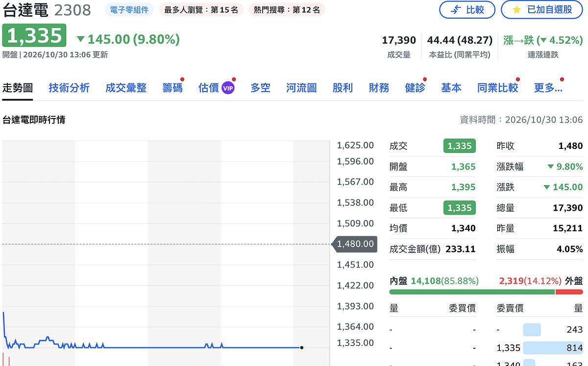Open the 同業比較 tab
The width and height of the screenshot is (588, 366).
tap(498, 88)
